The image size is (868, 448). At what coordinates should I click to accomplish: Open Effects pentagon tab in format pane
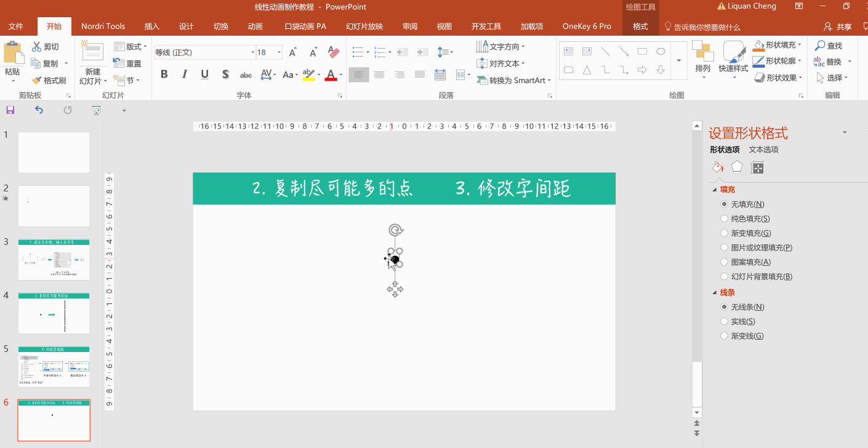tap(737, 167)
